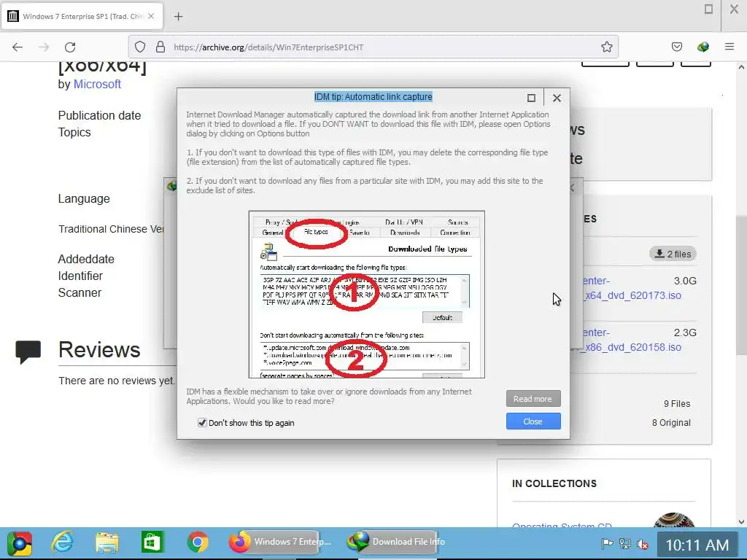The height and width of the screenshot is (560, 747).
Task: Close the Windows 7 Enterprise SP1 tab
Action: coord(151,16)
